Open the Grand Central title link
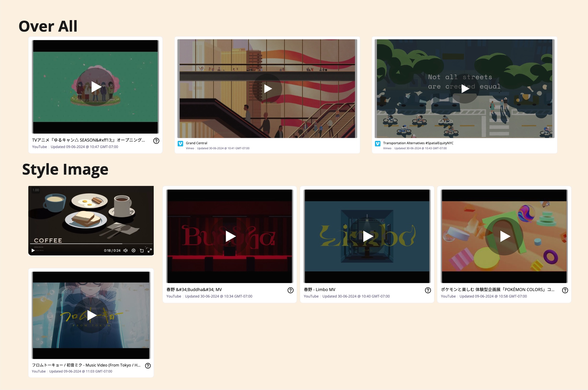Screen dimensions: 588x390 (196, 143)
